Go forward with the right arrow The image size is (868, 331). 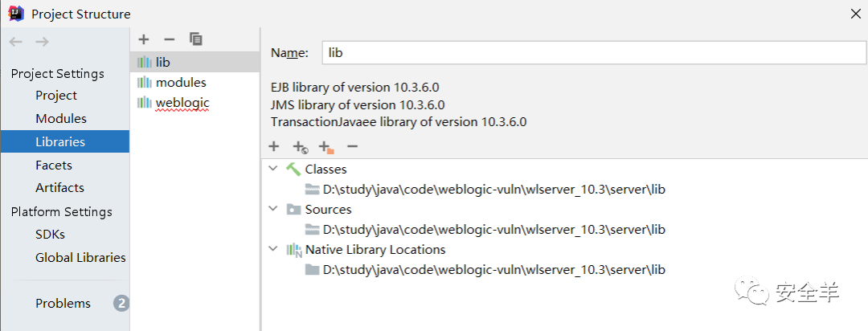click(x=42, y=42)
